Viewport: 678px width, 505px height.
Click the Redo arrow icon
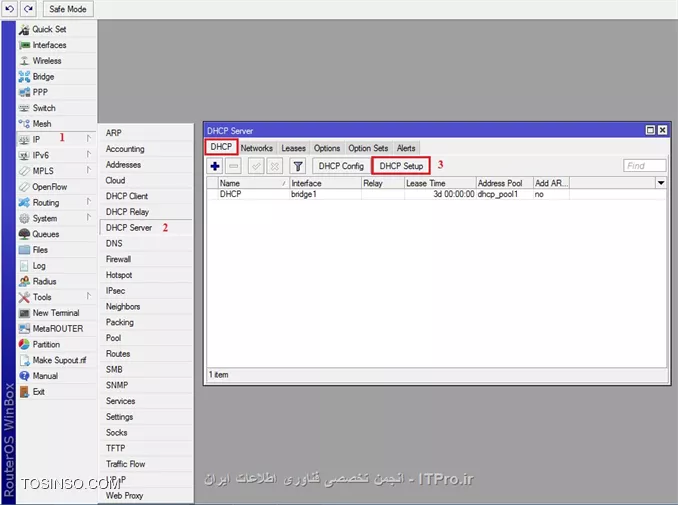29,9
